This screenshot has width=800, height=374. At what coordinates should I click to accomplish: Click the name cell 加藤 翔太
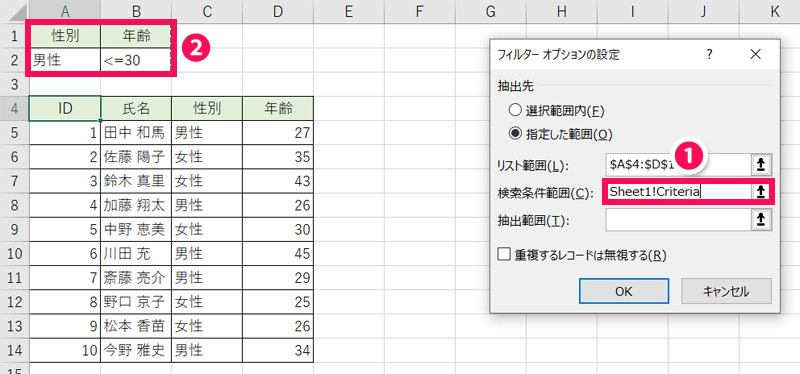pos(136,205)
